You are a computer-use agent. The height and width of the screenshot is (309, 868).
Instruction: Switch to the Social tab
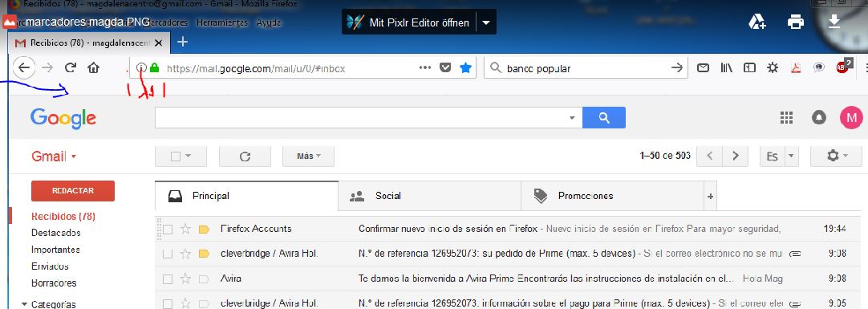(429, 196)
